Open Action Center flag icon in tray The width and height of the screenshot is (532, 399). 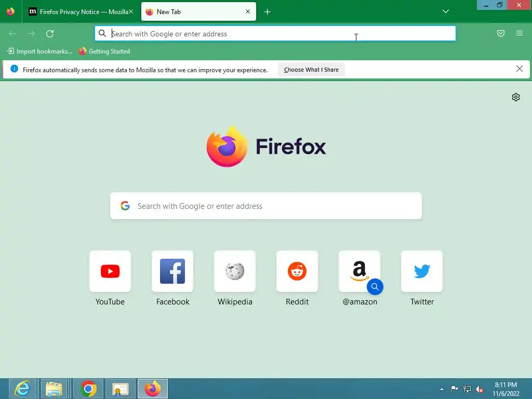pos(454,389)
